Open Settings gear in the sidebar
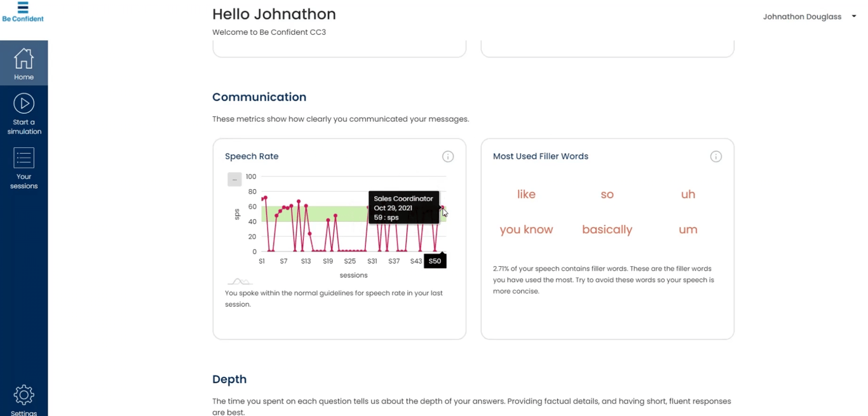Viewport: 868px width, 416px height. point(24,395)
